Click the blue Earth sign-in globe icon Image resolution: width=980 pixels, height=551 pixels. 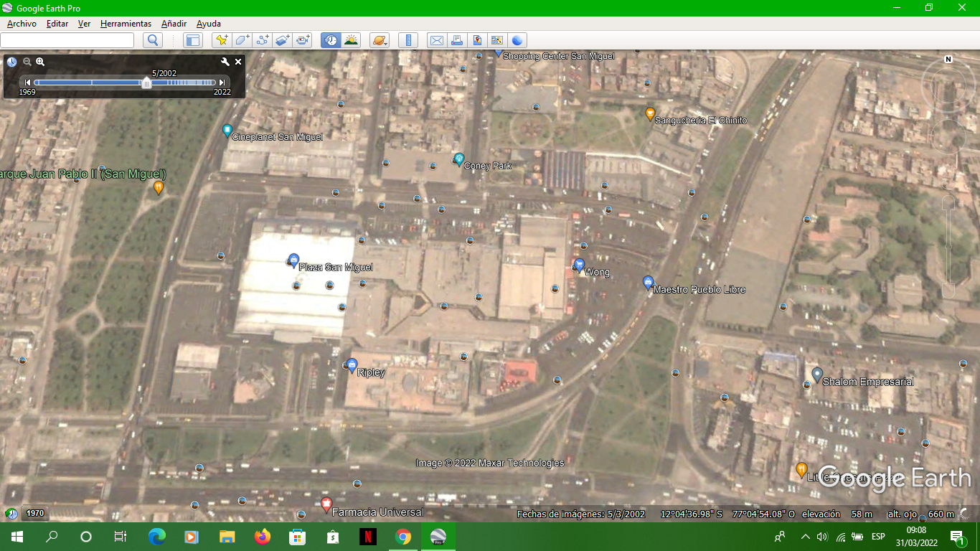coord(517,40)
